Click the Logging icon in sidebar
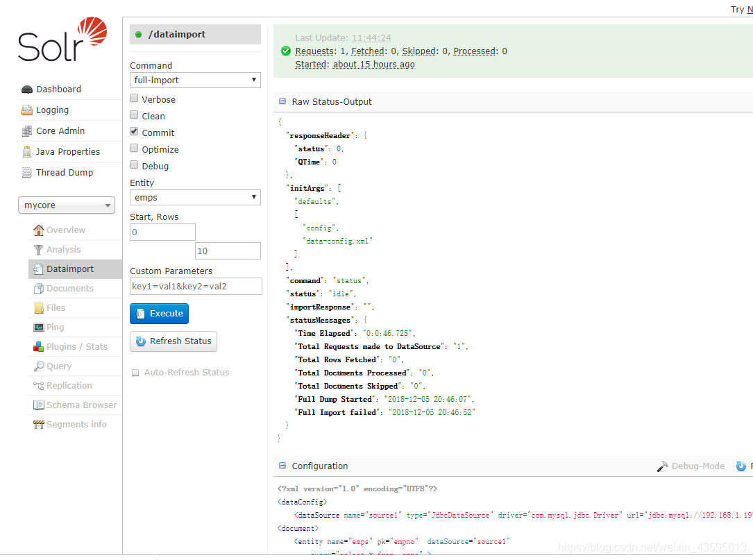Image resolution: width=753 pixels, height=560 pixels. 27,110
